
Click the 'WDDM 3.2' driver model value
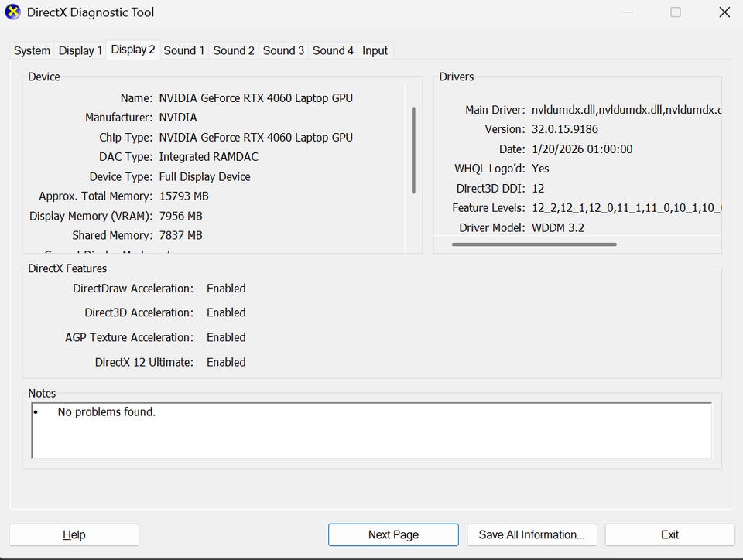[558, 227]
